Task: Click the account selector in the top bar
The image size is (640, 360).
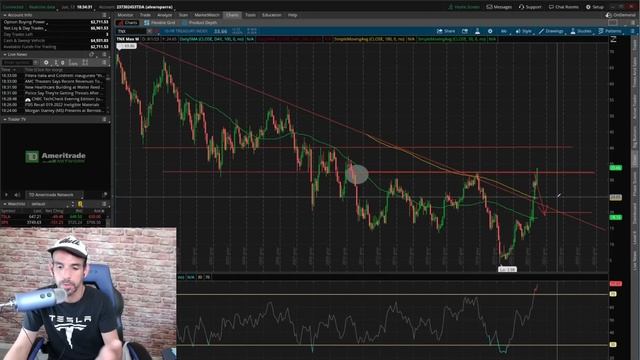Action: click(144, 7)
